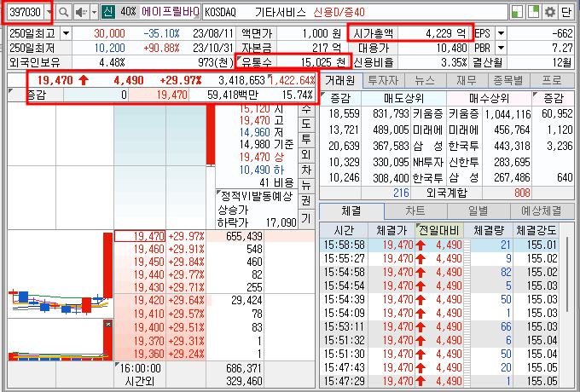Click the speaker sound alert icon

point(81,12)
